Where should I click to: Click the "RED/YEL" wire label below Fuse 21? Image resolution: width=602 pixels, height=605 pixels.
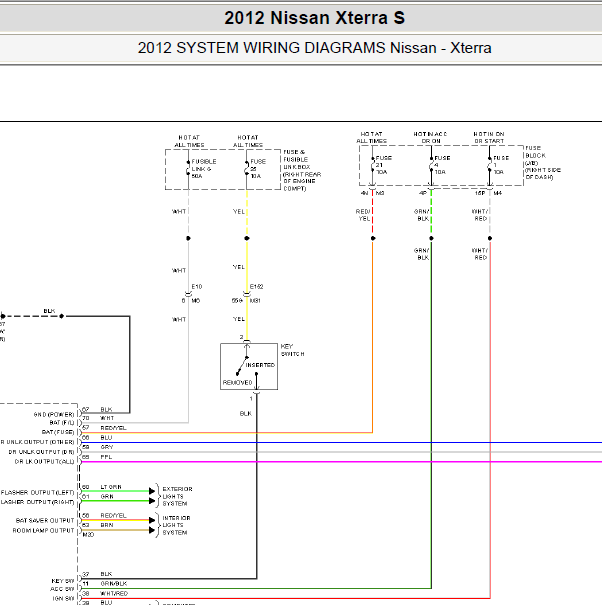coord(363,215)
